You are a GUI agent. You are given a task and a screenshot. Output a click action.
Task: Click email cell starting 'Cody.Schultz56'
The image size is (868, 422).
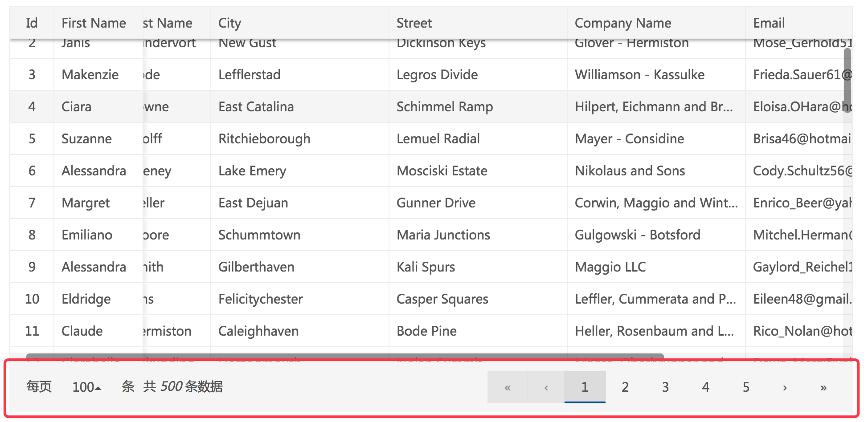tap(798, 171)
